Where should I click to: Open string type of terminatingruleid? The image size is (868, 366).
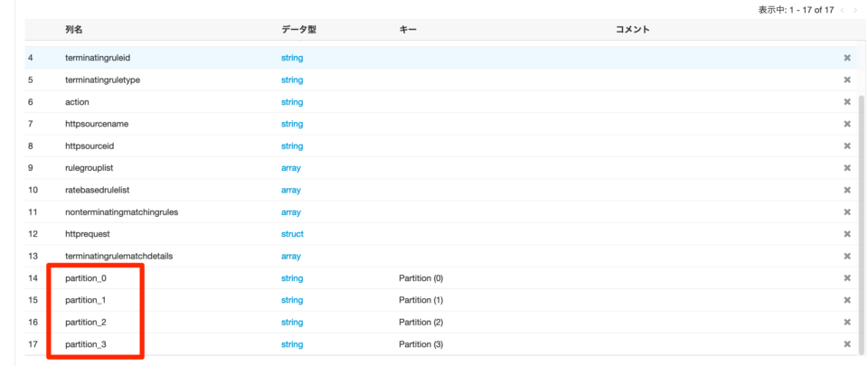click(292, 58)
